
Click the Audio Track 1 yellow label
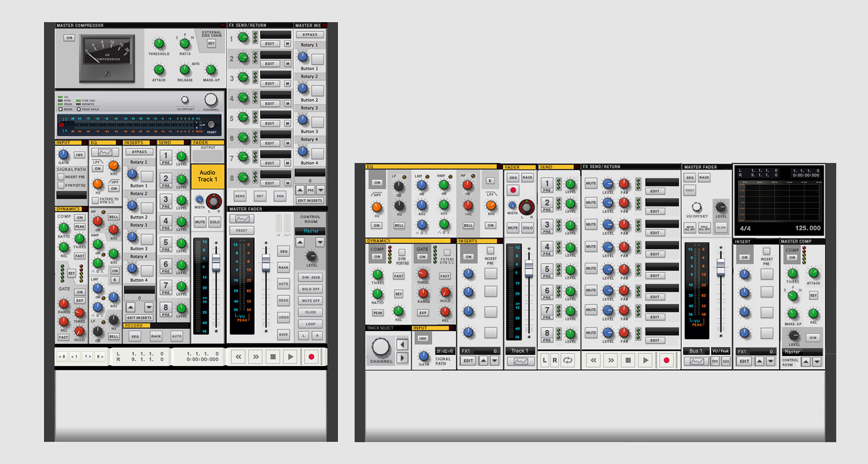207,176
